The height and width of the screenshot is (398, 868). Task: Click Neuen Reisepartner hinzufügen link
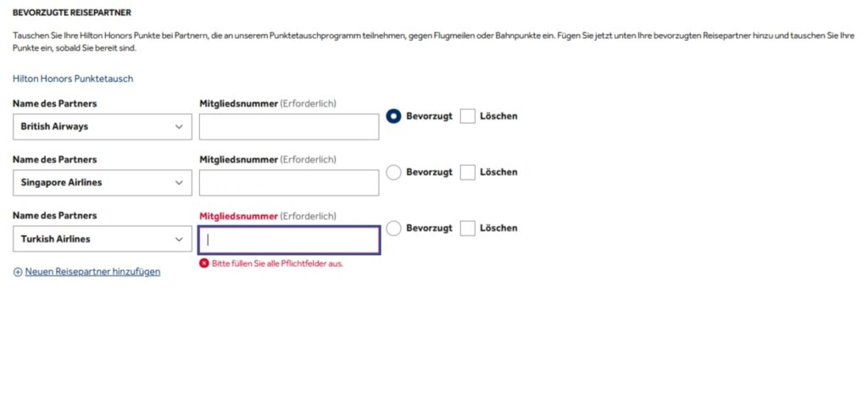point(92,272)
